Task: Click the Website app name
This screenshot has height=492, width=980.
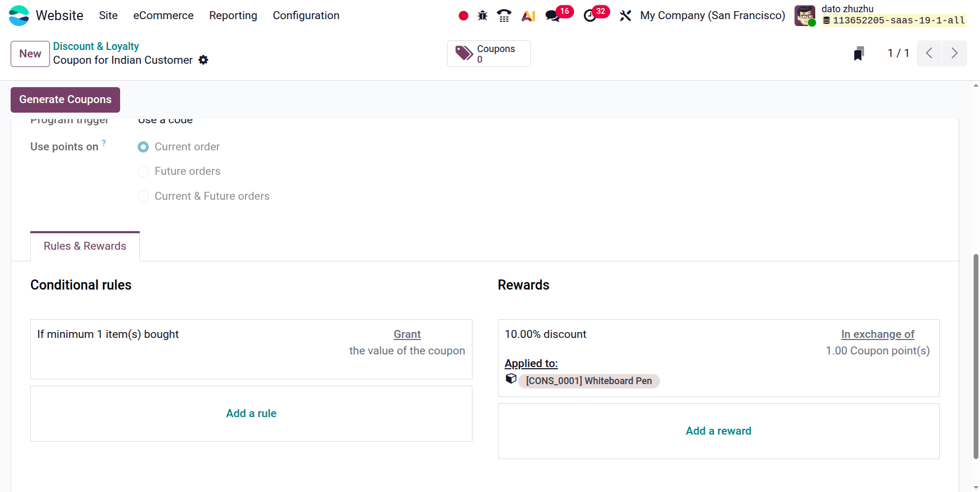Action: coord(60,15)
